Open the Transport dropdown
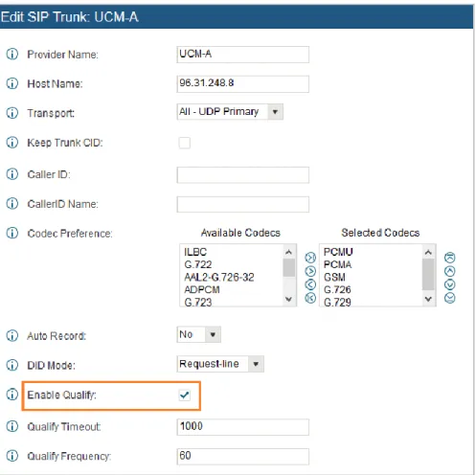 click(x=230, y=112)
